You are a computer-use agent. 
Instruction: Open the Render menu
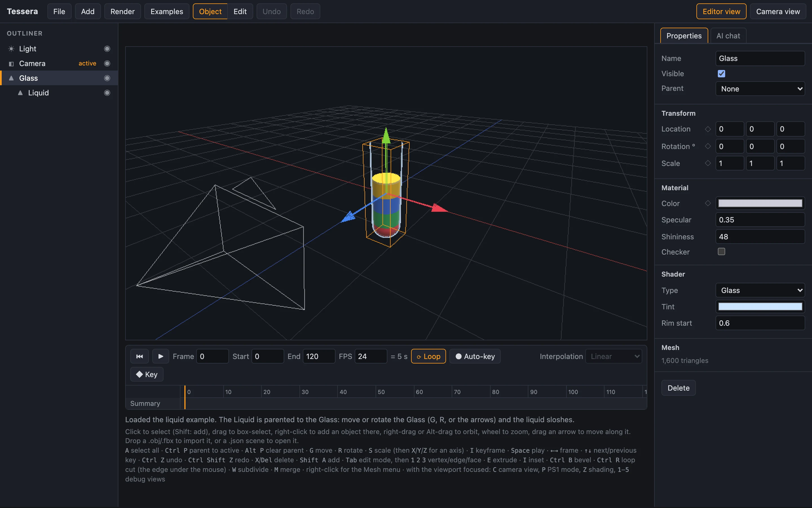(122, 11)
